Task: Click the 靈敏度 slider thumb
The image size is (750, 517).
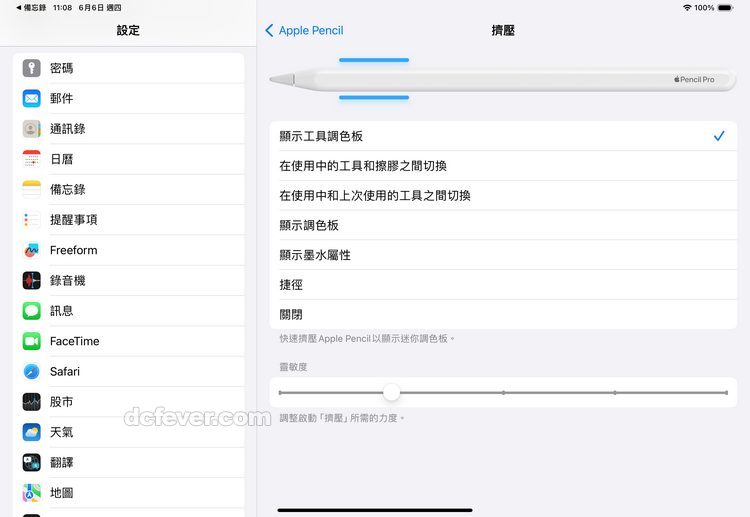Action: click(x=391, y=393)
